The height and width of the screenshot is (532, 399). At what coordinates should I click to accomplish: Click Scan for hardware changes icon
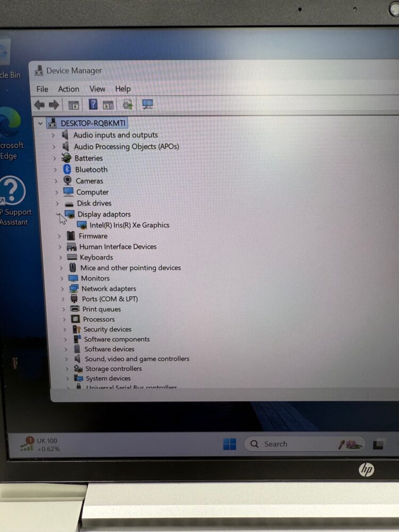pos(147,104)
